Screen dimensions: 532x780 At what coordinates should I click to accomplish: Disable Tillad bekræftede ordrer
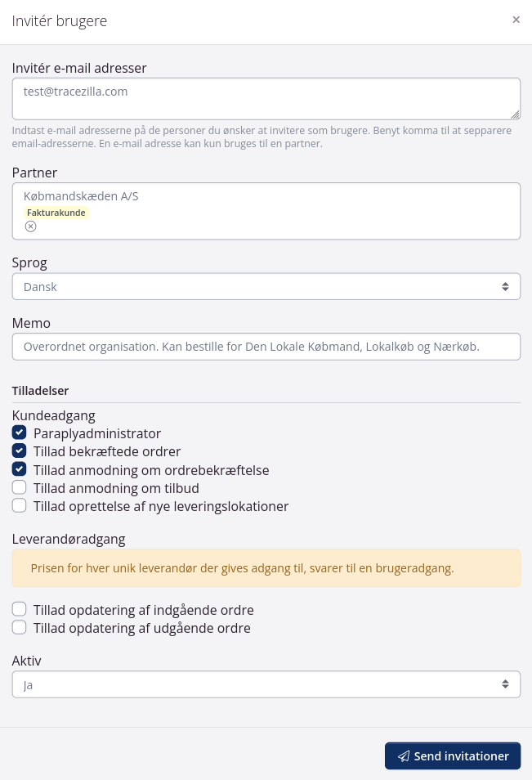[x=20, y=451]
